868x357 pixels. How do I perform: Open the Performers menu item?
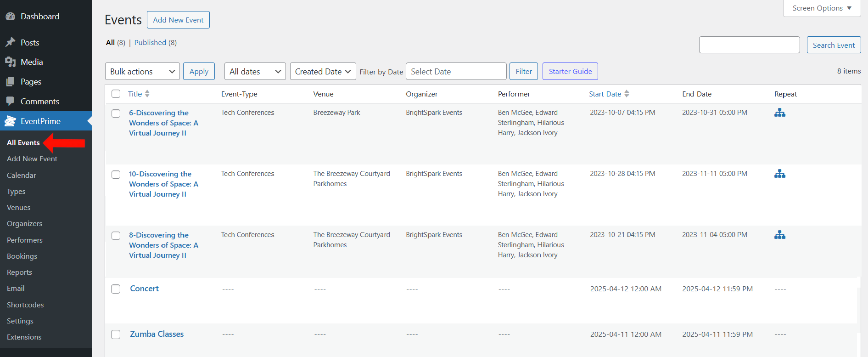point(25,240)
